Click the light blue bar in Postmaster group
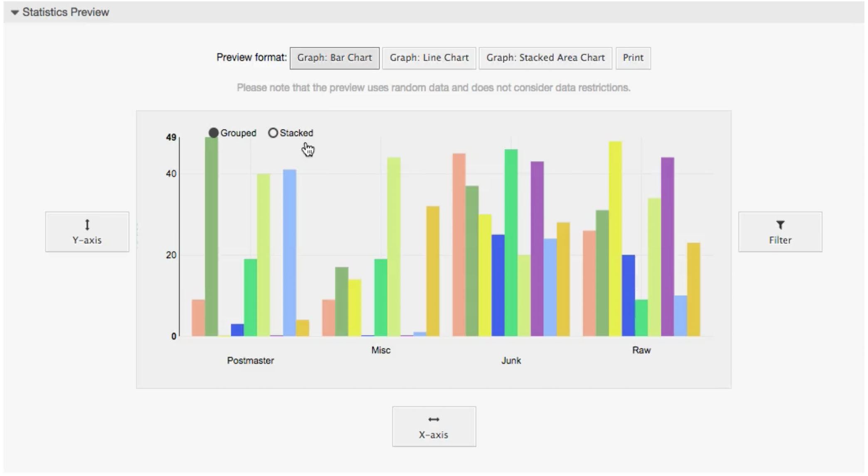The height and width of the screenshot is (476, 868). tap(289, 253)
